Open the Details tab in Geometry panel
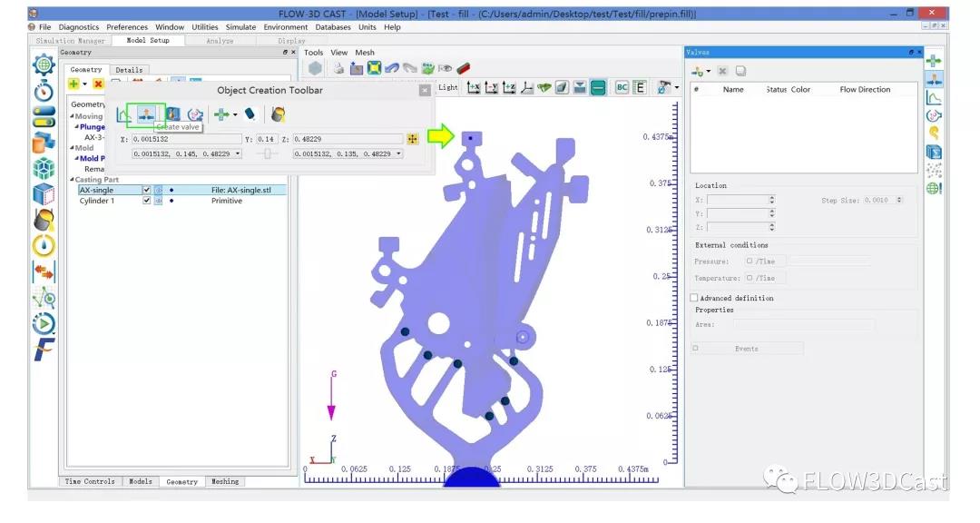The height and width of the screenshot is (523, 980). [x=129, y=70]
